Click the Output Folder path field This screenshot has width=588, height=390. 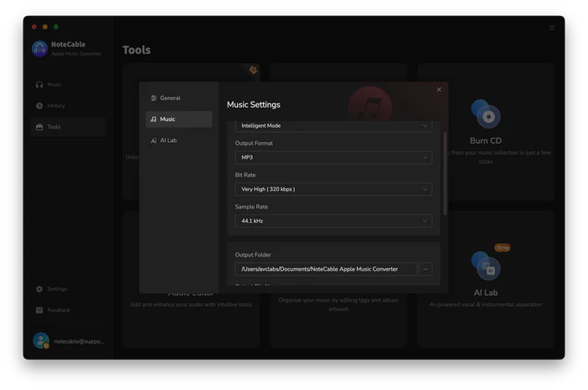tap(326, 269)
